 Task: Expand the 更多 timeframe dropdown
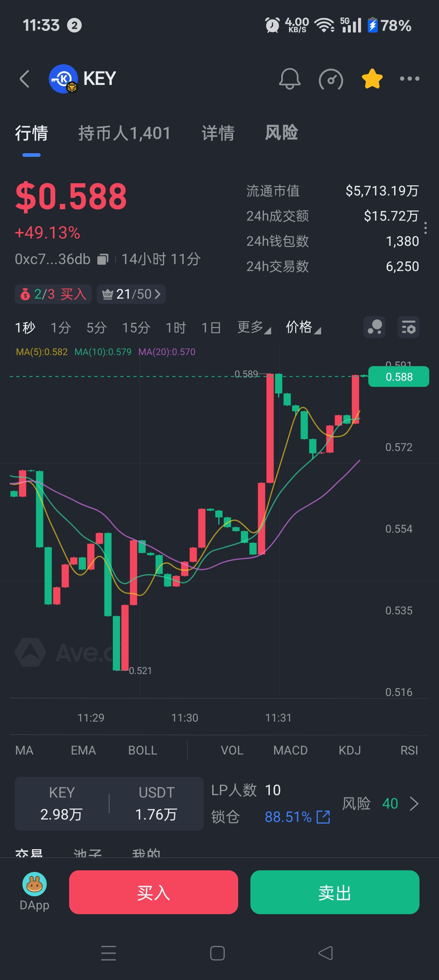coord(254,327)
